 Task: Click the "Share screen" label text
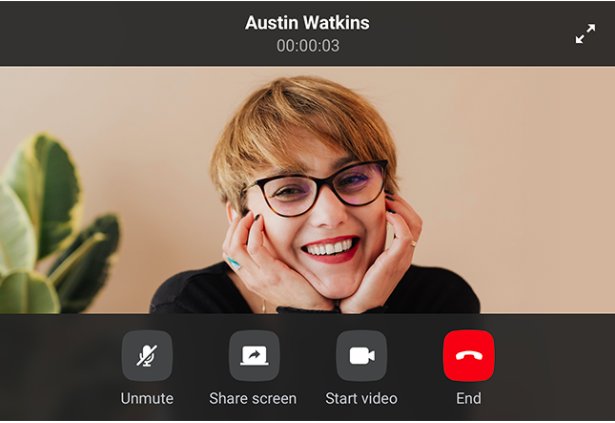click(253, 398)
